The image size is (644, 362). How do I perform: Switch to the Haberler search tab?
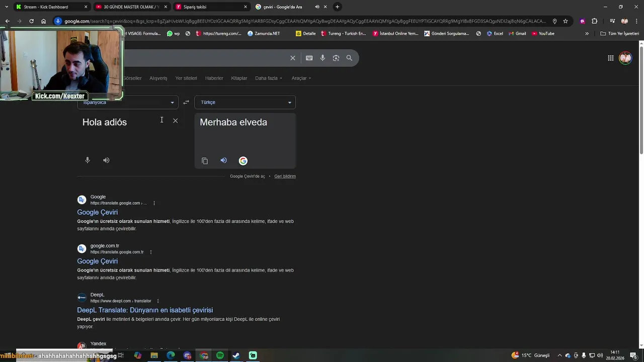[214, 78]
